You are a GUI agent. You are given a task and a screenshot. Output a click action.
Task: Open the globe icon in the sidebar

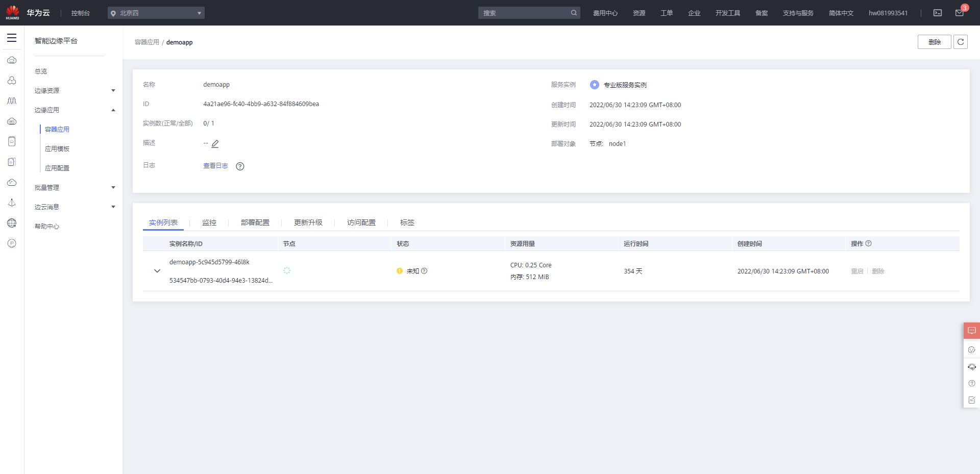click(x=12, y=223)
